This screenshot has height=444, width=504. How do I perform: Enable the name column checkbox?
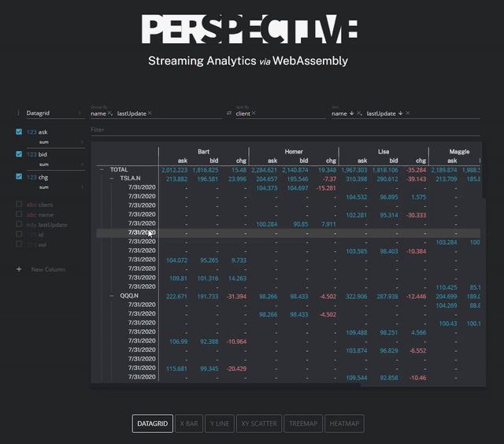[x=19, y=214]
